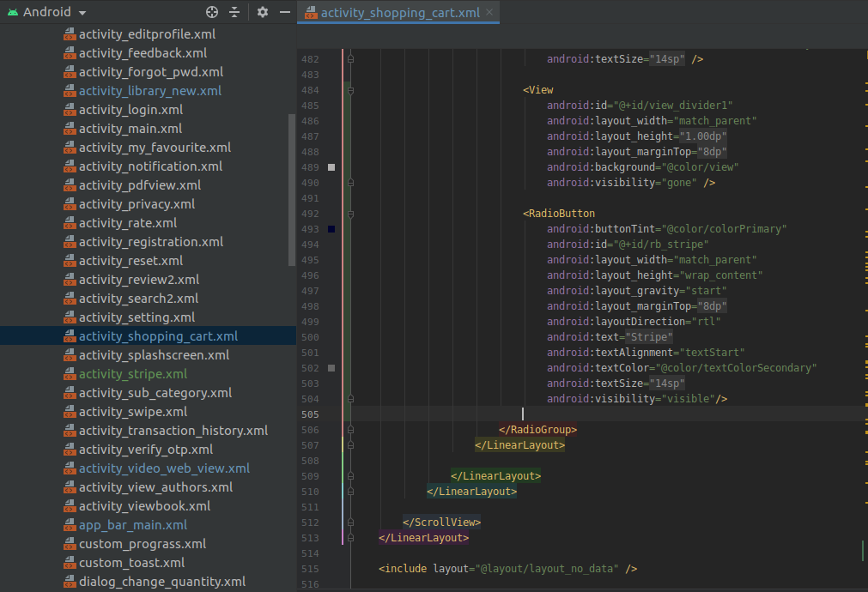The height and width of the screenshot is (592, 868).
Task: Select app_bar_main.xml in the project tree
Action: pos(132,525)
